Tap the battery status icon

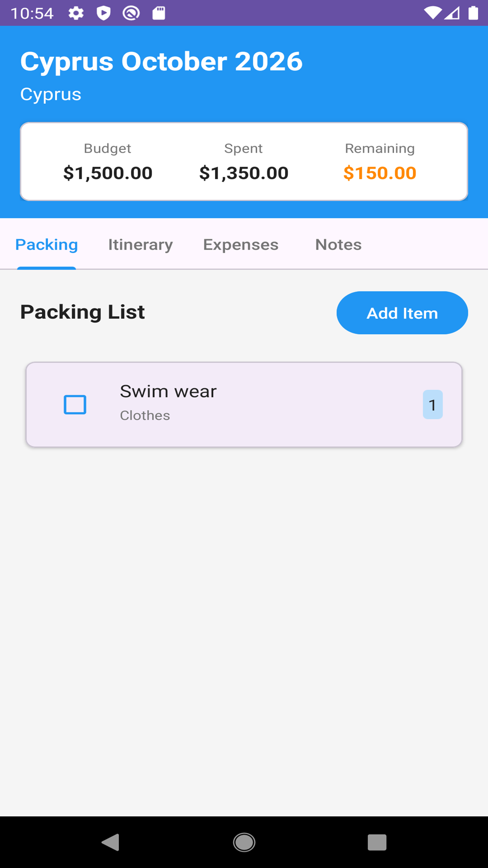pyautogui.click(x=473, y=13)
